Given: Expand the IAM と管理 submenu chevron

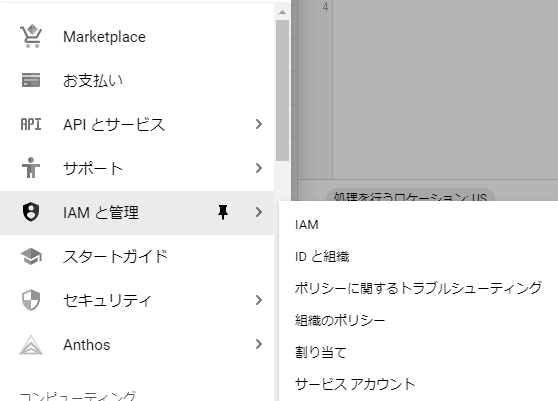Looking at the screenshot, I should click(259, 212).
